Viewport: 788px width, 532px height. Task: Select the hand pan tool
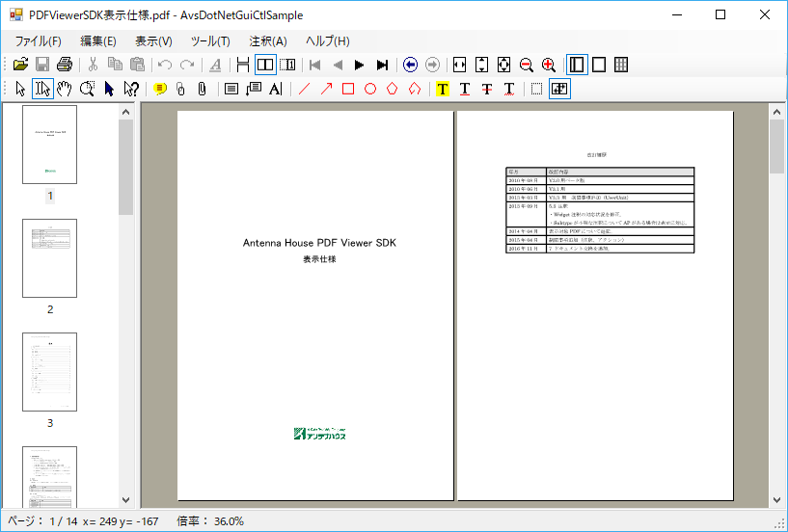tap(65, 89)
